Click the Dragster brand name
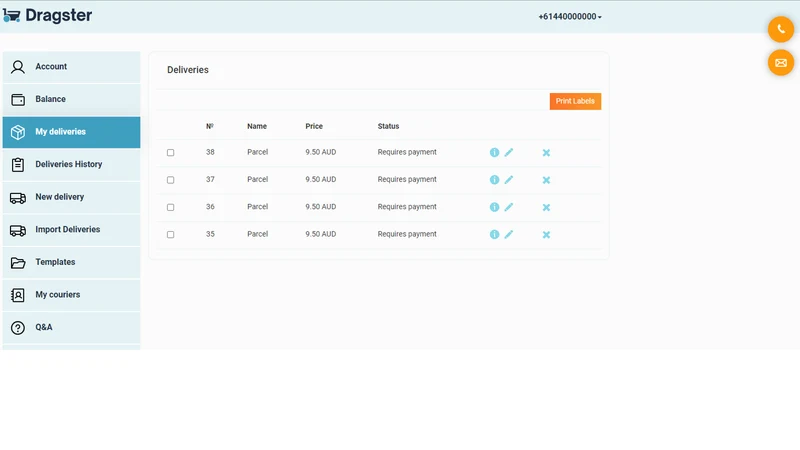 click(x=59, y=15)
